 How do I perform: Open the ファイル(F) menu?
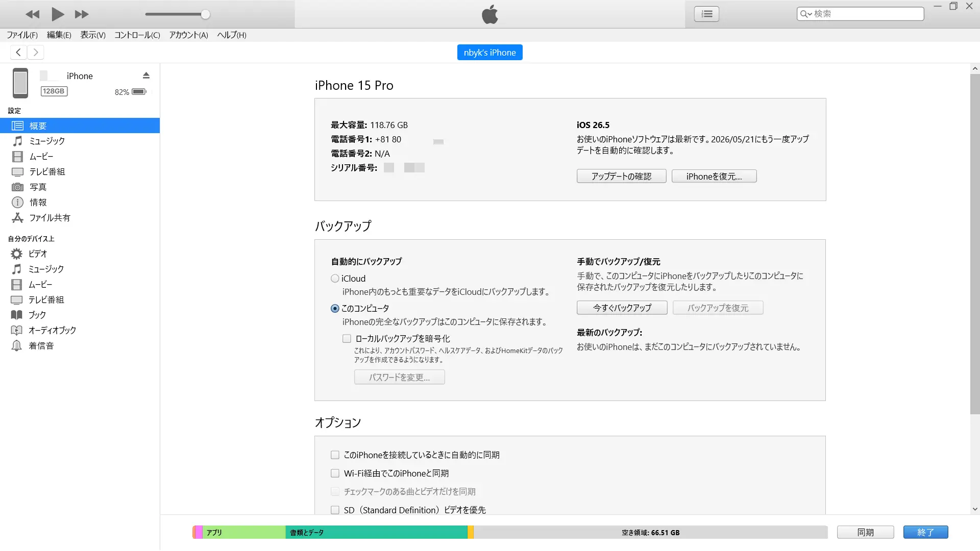tap(22, 35)
